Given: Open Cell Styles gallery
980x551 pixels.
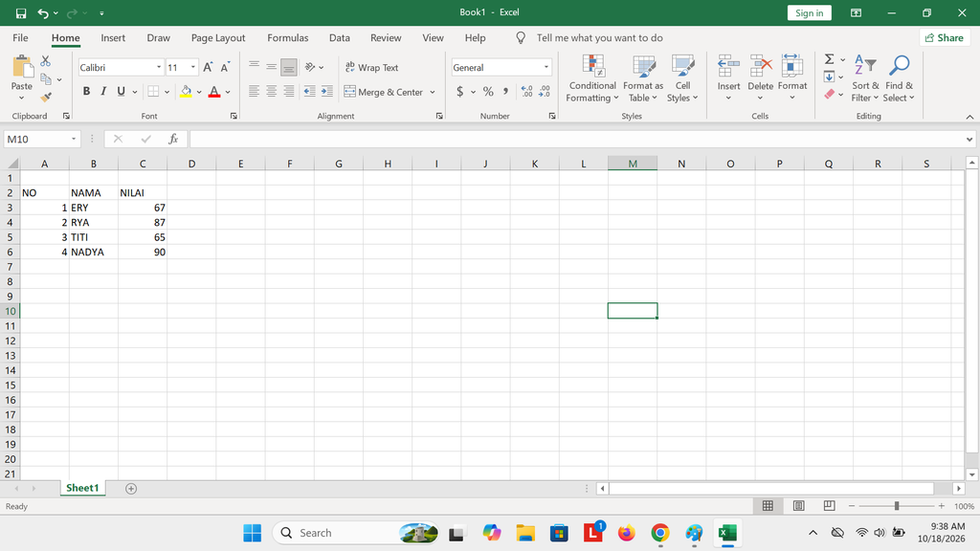Looking at the screenshot, I should click(682, 78).
